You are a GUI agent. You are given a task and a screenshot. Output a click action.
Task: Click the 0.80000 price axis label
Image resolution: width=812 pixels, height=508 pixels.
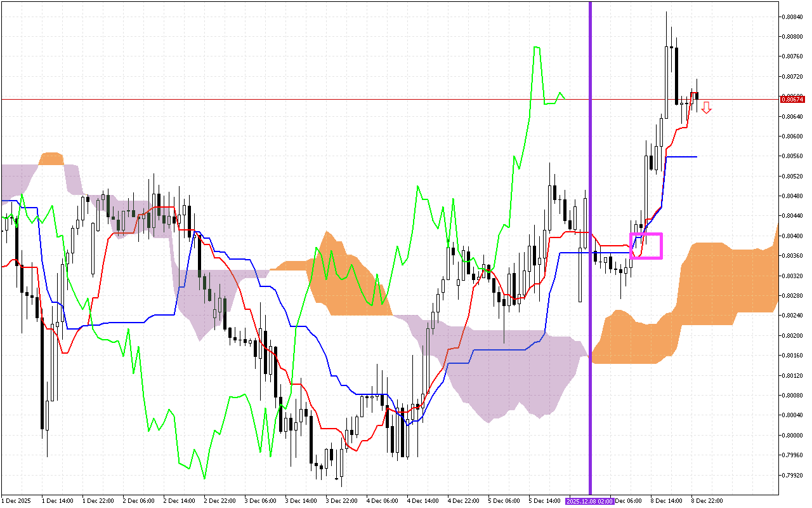(792, 435)
